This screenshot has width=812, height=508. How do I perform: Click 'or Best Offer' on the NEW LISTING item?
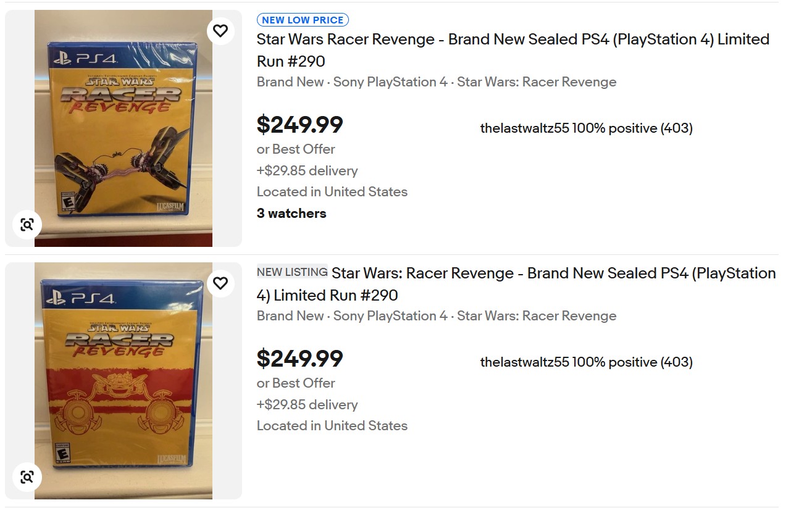click(x=296, y=383)
